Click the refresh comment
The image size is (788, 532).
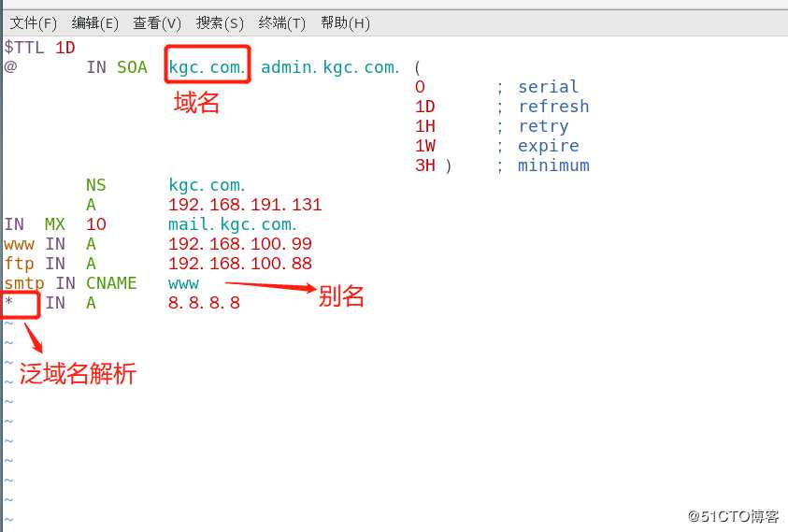click(553, 107)
